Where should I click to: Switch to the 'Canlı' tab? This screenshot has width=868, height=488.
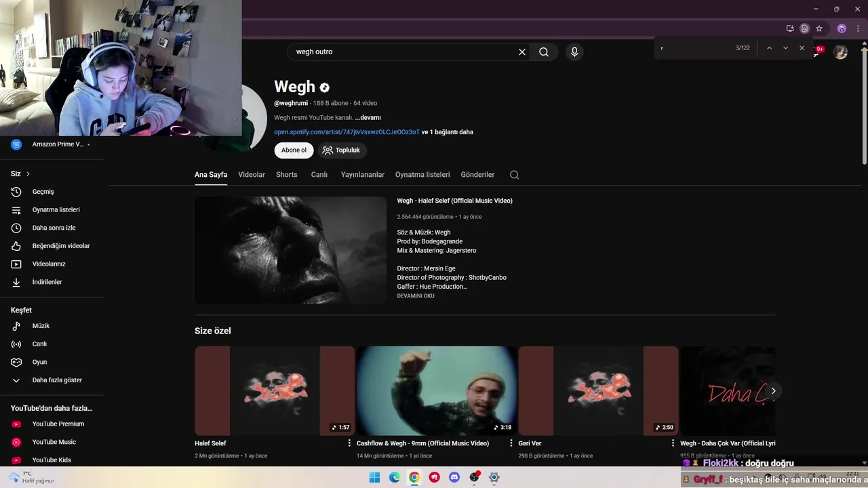point(319,175)
